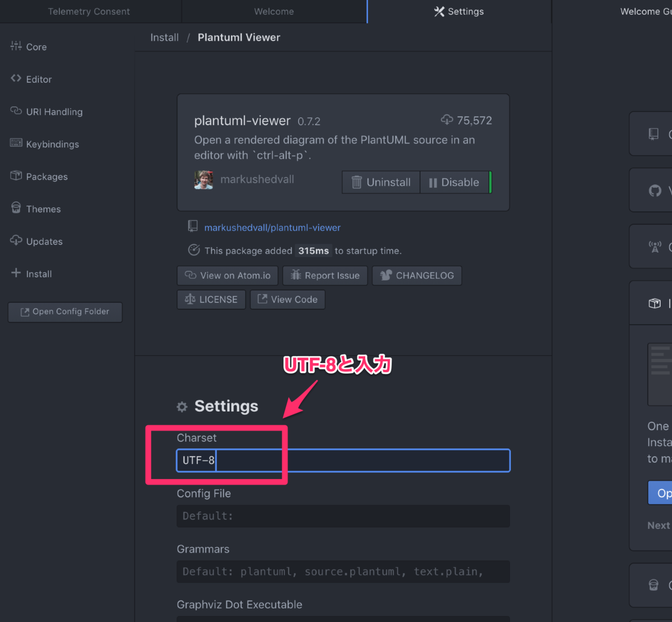Click the tools icon on Settings tab
Viewport: 672px width, 622px height.
[440, 12]
